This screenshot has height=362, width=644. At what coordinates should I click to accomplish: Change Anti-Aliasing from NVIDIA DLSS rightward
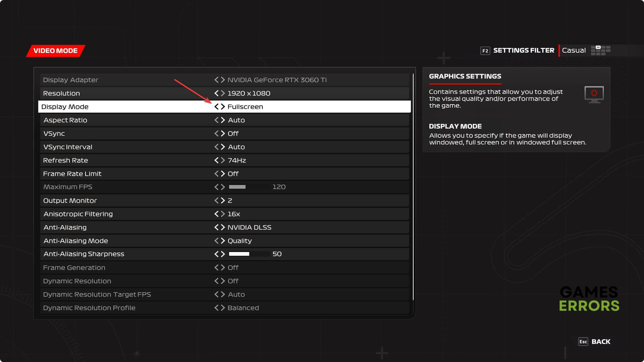pyautogui.click(x=223, y=227)
